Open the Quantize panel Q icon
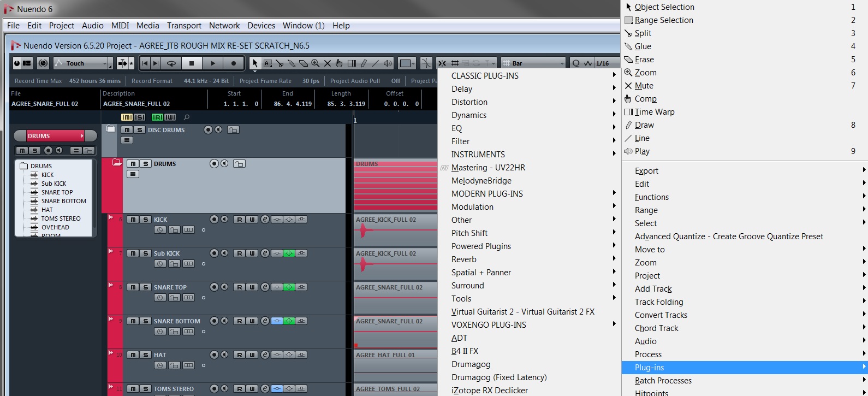Screen dimensions: 868x396 pos(576,63)
